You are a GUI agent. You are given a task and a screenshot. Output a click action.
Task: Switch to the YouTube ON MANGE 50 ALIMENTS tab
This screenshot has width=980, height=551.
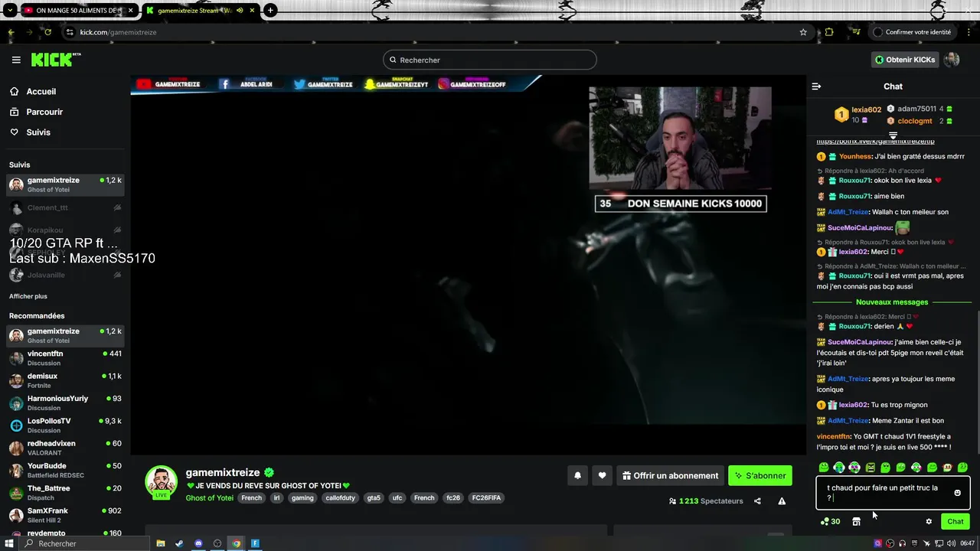coord(79,11)
